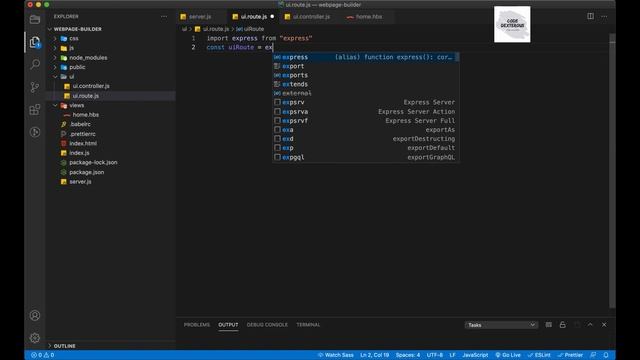Open the Extensions view
The height and width of the screenshot is (360, 640).
pyautogui.click(x=35, y=109)
